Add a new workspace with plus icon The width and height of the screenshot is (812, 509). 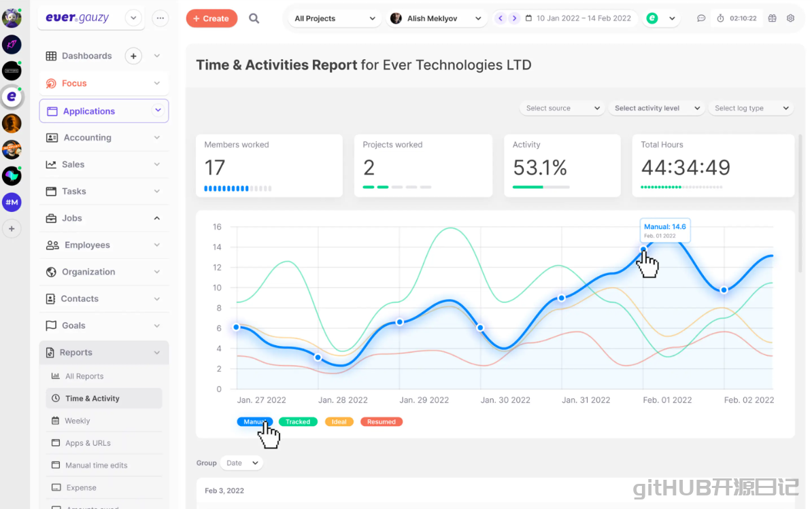[x=12, y=228]
